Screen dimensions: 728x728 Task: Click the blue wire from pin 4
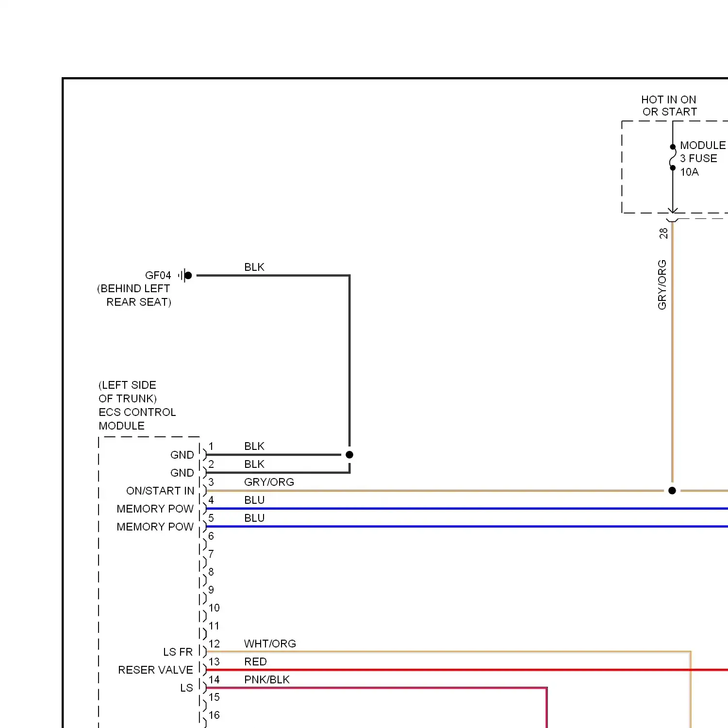click(467, 509)
